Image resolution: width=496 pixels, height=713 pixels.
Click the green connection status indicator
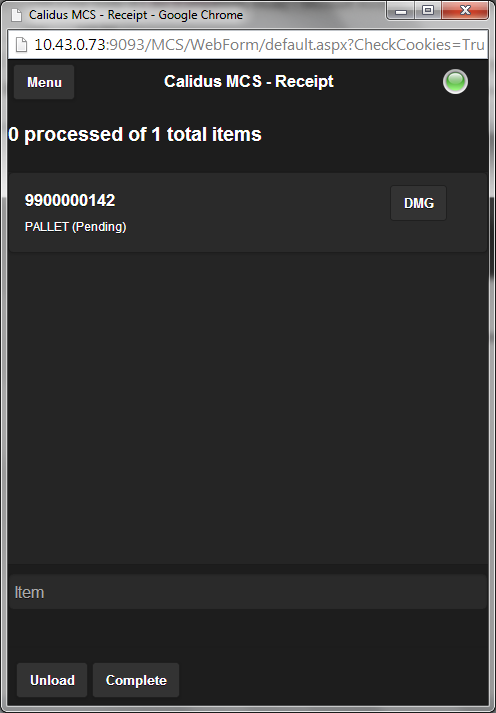455,82
